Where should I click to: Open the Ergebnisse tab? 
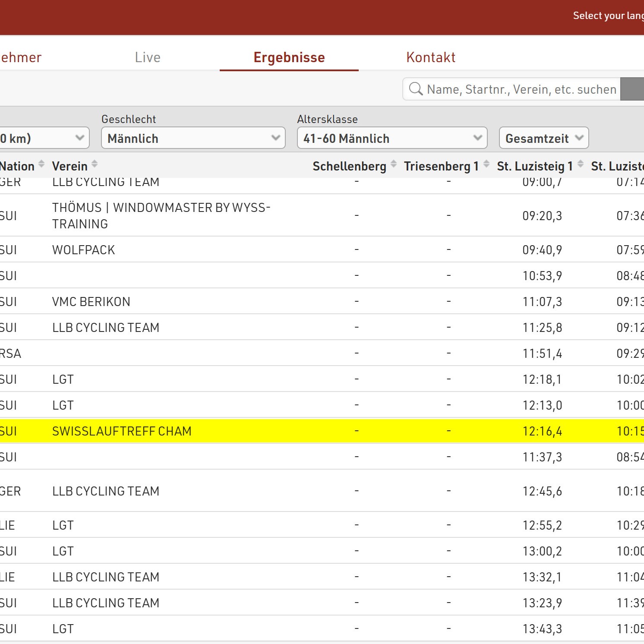coord(289,57)
